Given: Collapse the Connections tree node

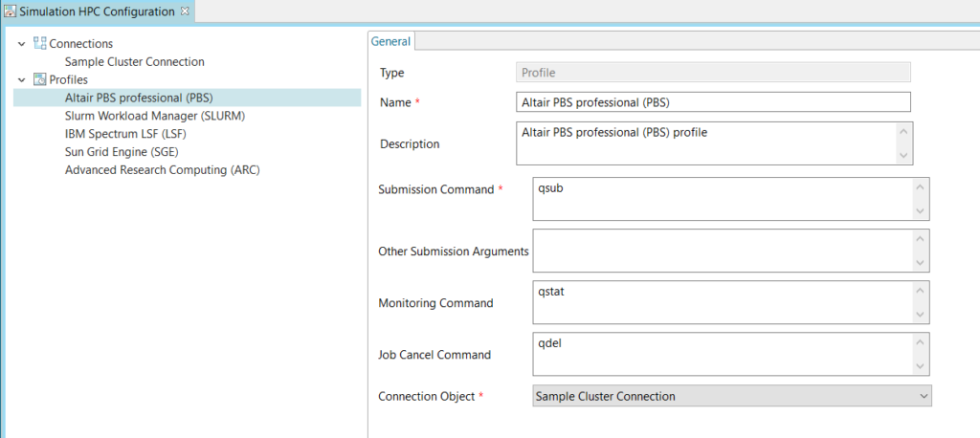Looking at the screenshot, I should tap(22, 44).
